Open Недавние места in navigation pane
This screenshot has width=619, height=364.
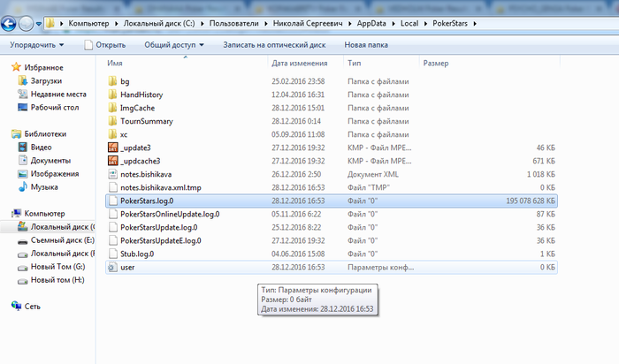point(58,95)
